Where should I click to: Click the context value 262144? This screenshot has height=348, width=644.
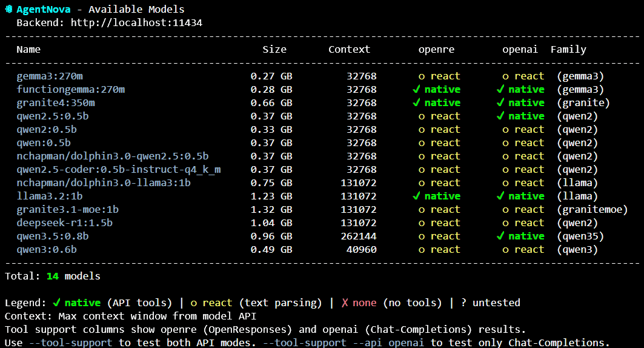tap(359, 236)
